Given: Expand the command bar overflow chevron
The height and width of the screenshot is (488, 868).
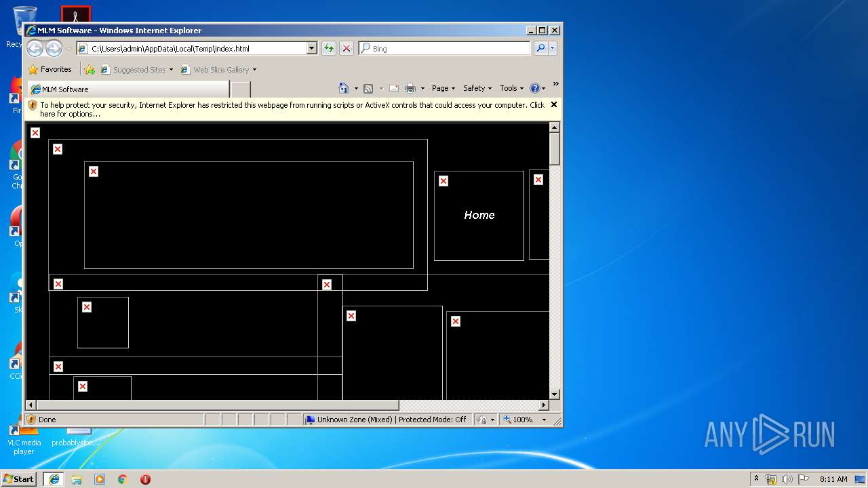Looking at the screenshot, I should tap(555, 84).
